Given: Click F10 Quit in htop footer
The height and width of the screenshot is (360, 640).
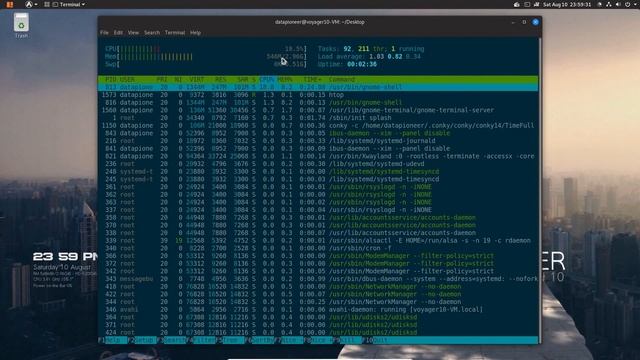Looking at the screenshot, I should pos(376,340).
